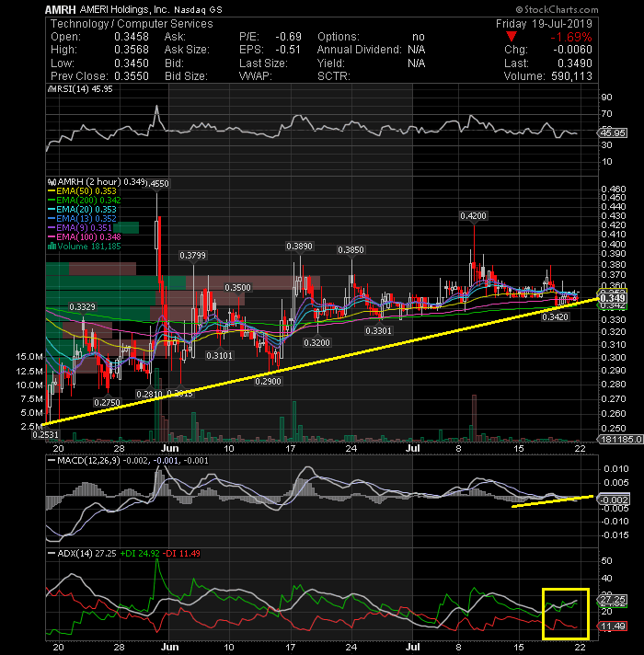
Task: Click the 0.2900 low price label
Action: coord(268,382)
